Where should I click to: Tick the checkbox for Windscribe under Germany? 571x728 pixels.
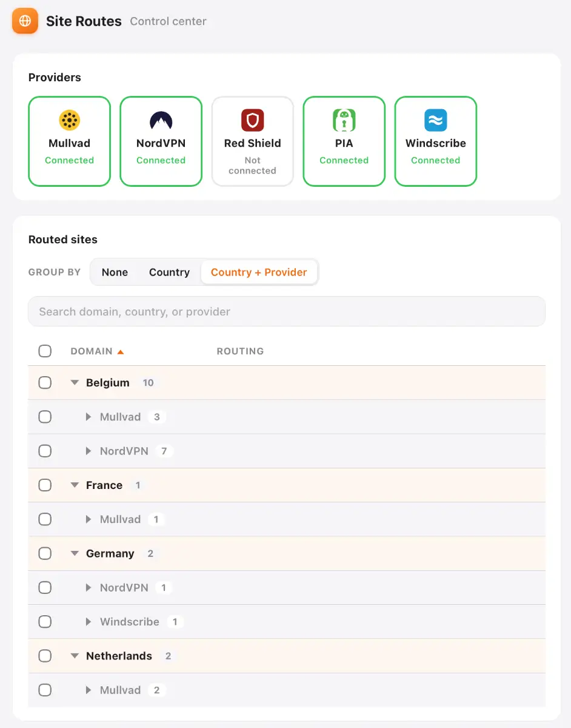coord(45,622)
